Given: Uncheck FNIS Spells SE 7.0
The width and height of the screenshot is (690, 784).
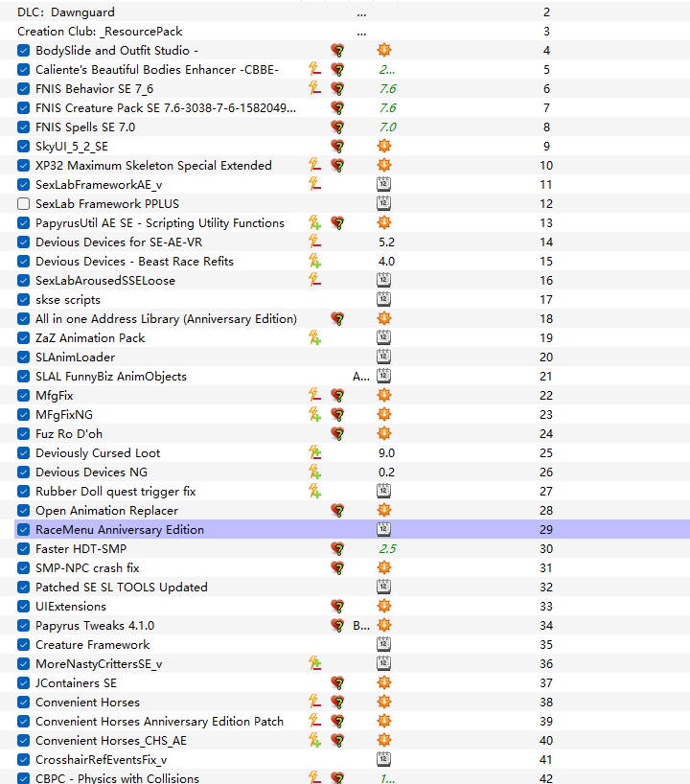Looking at the screenshot, I should point(24,127).
